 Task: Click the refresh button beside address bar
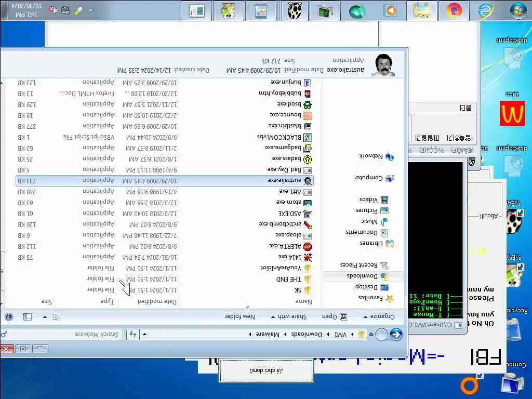132,335
